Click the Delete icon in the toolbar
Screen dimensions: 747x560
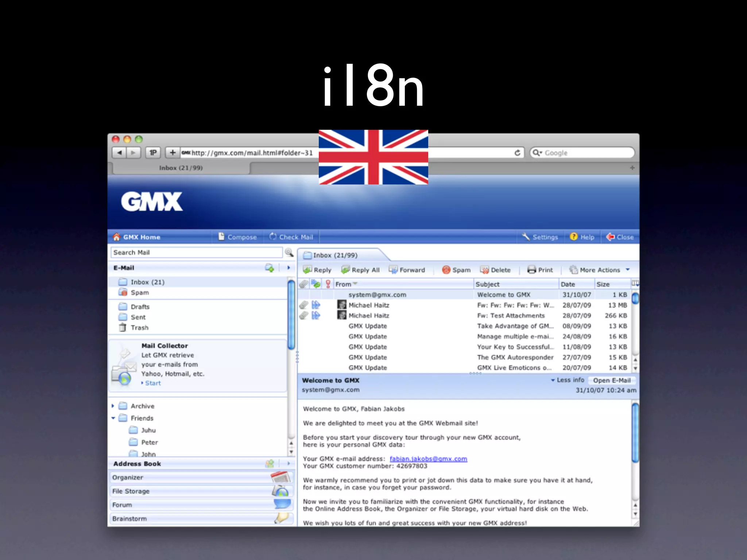point(485,270)
